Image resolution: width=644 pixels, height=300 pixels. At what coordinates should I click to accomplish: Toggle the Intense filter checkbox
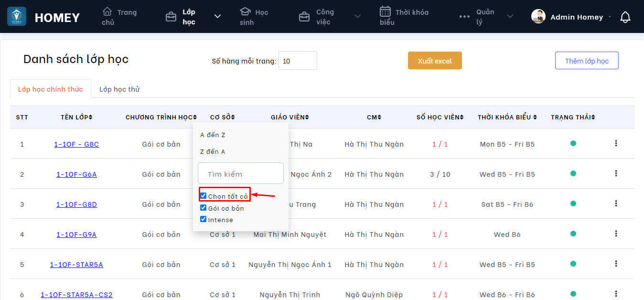coord(204,219)
